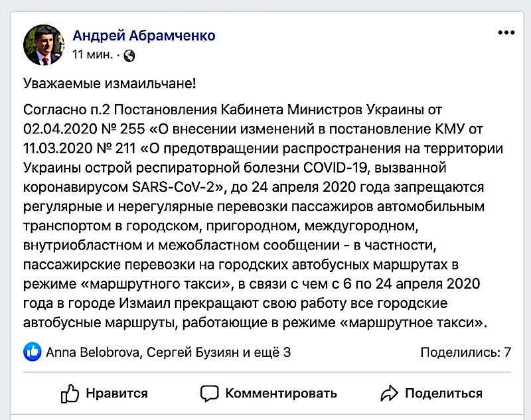Click the globe public-visibility icon
531x420 pixels.
(x=129, y=56)
